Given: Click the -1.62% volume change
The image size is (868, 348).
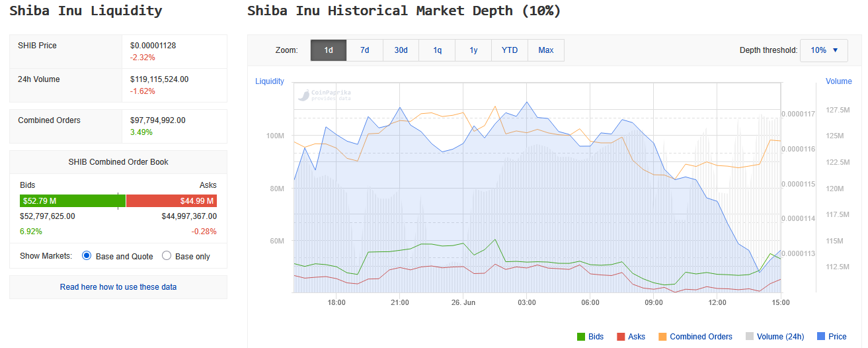Looking at the screenshot, I should coord(143,91).
